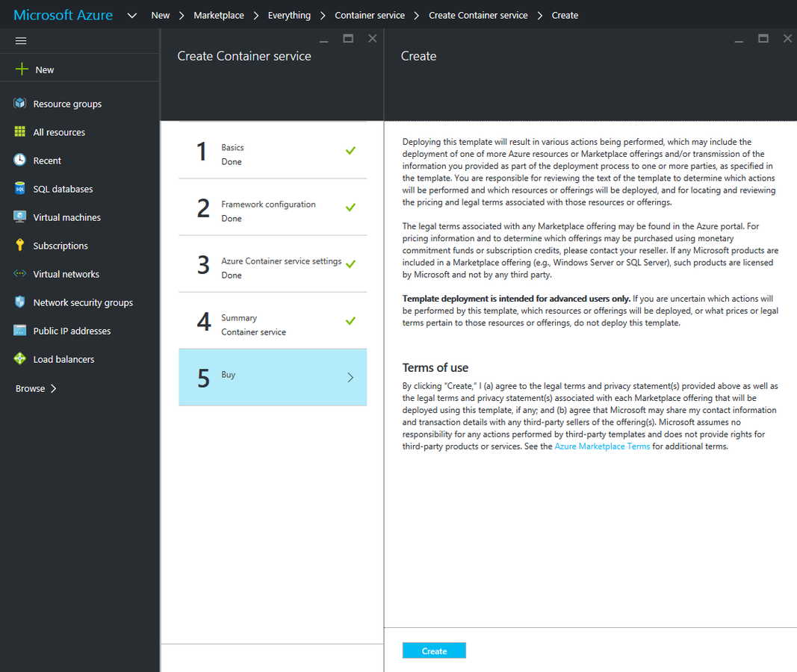This screenshot has width=797, height=672.
Task: Select step 5 Buy
Action: [273, 377]
